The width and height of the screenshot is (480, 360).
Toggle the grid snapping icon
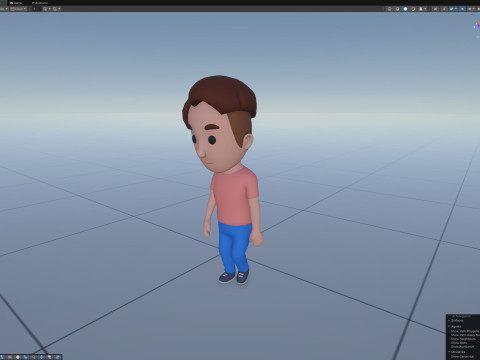[45, 9]
